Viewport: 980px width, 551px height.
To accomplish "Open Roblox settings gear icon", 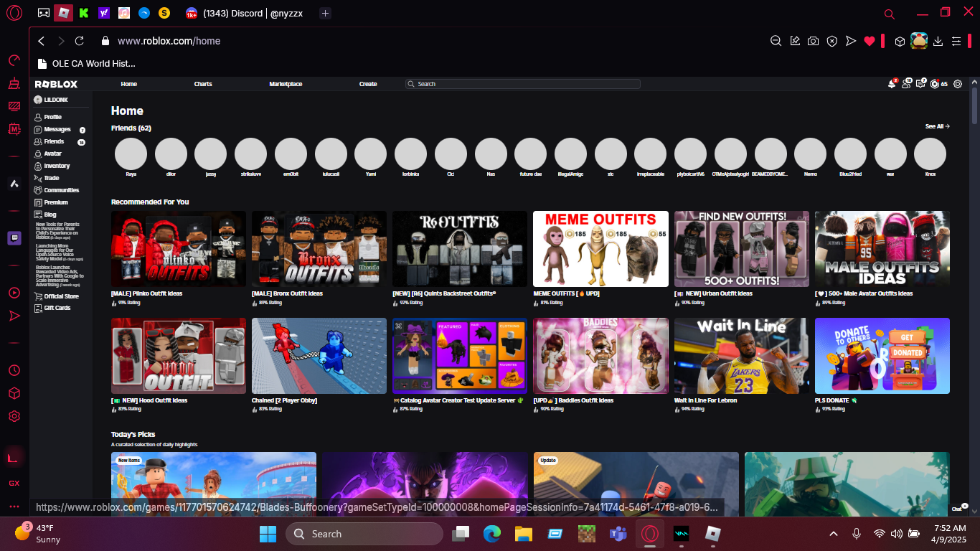I will point(958,84).
